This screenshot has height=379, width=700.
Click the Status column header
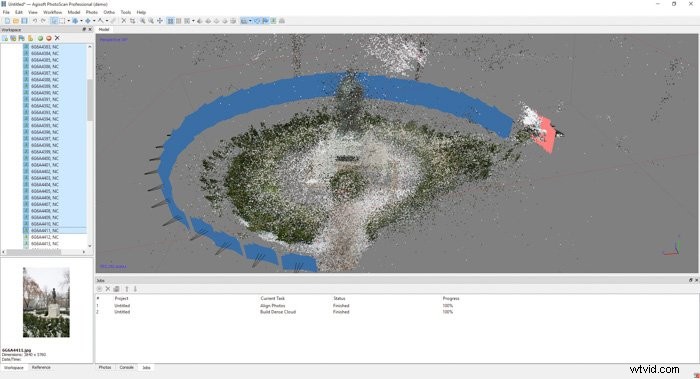(339, 298)
